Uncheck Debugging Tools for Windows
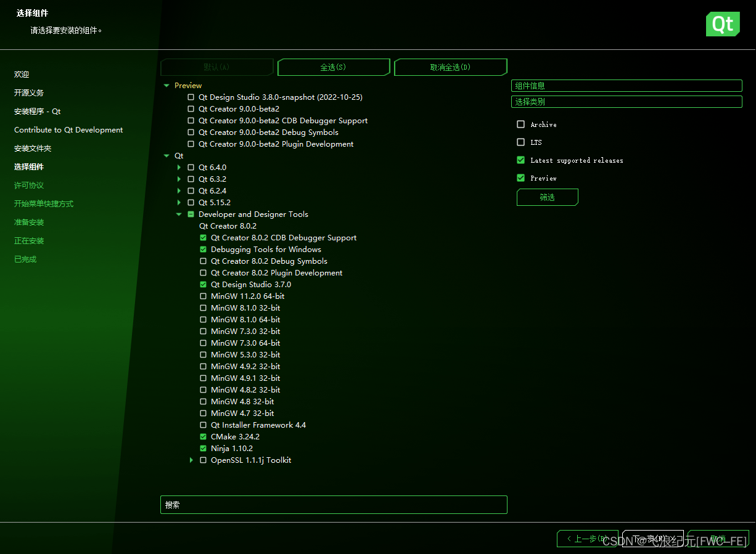Image resolution: width=756 pixels, height=554 pixels. [x=203, y=250]
